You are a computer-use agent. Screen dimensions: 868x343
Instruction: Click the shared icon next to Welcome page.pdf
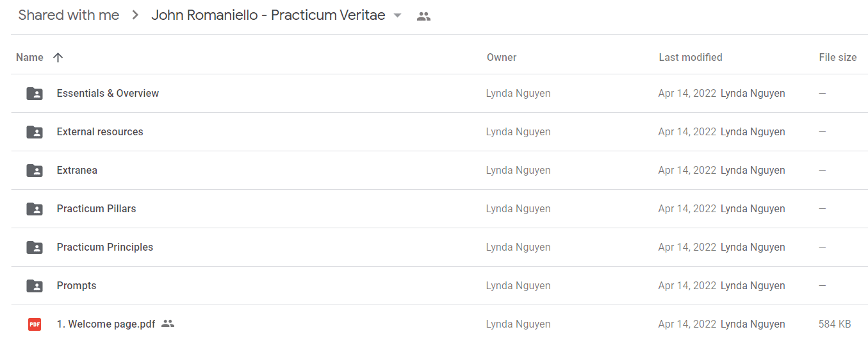(x=168, y=324)
